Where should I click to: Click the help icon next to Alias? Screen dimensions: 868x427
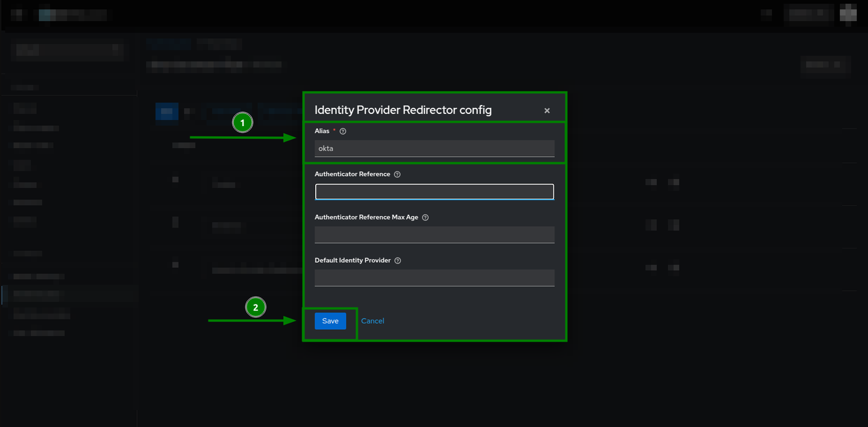pyautogui.click(x=342, y=131)
